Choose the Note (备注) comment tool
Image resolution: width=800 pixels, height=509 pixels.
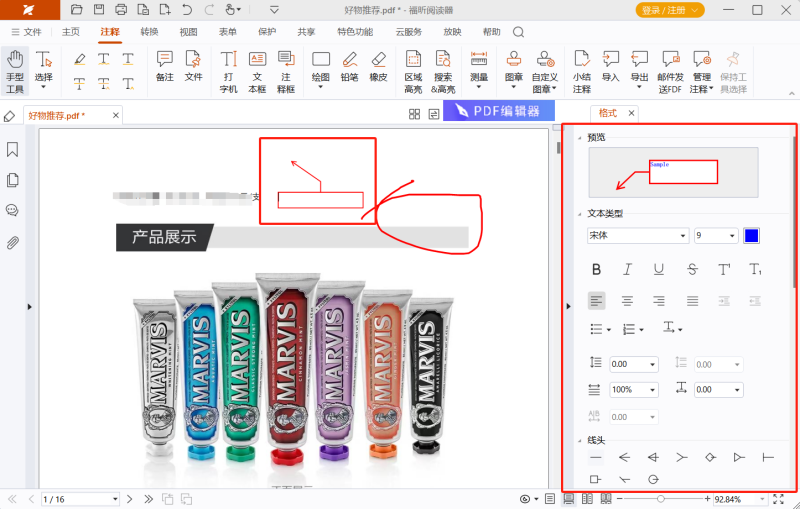165,67
